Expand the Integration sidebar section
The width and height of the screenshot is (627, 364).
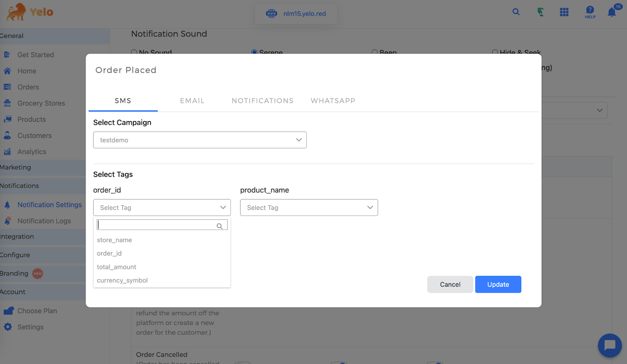coord(43,237)
